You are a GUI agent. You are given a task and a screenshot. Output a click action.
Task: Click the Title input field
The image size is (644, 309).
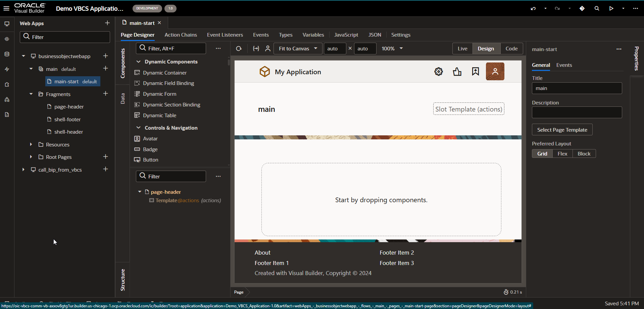[577, 88]
